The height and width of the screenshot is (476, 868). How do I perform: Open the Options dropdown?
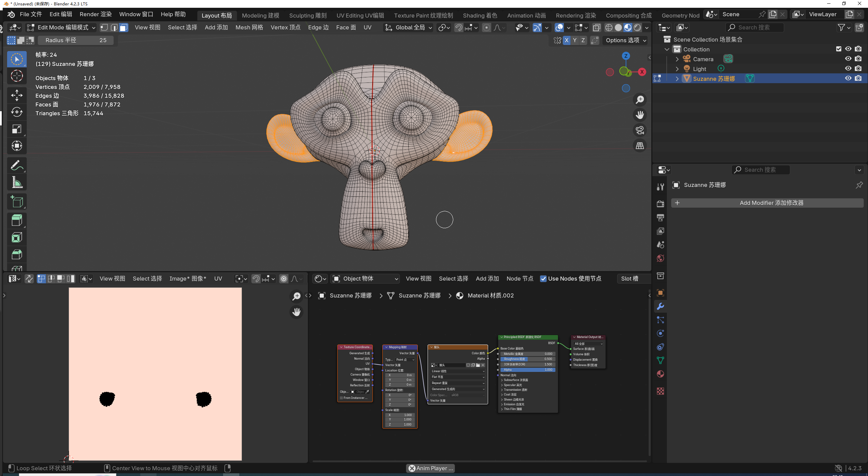626,40
